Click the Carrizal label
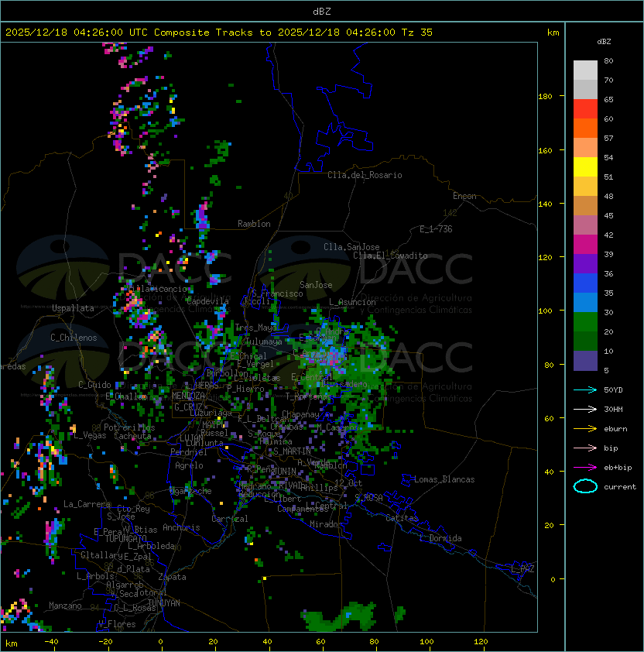 coord(229,519)
